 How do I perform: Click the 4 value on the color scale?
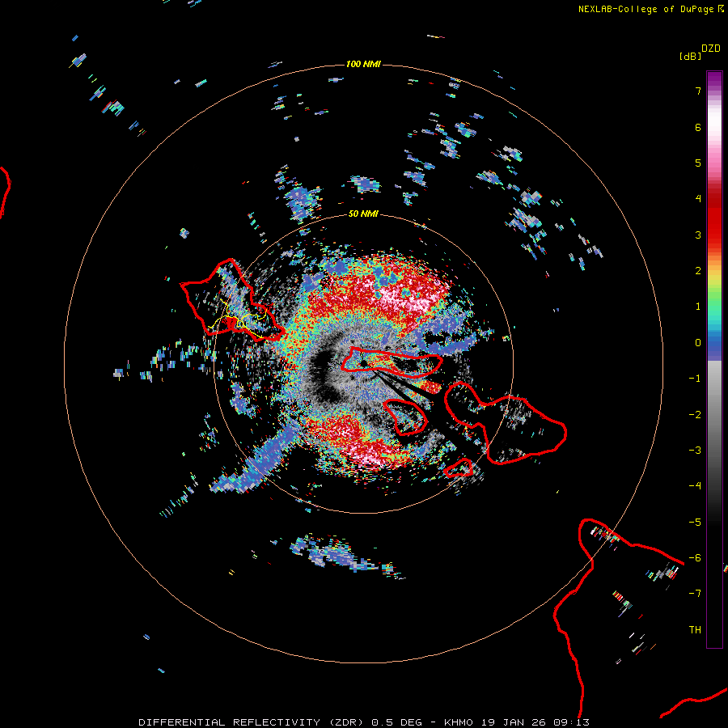click(698, 199)
